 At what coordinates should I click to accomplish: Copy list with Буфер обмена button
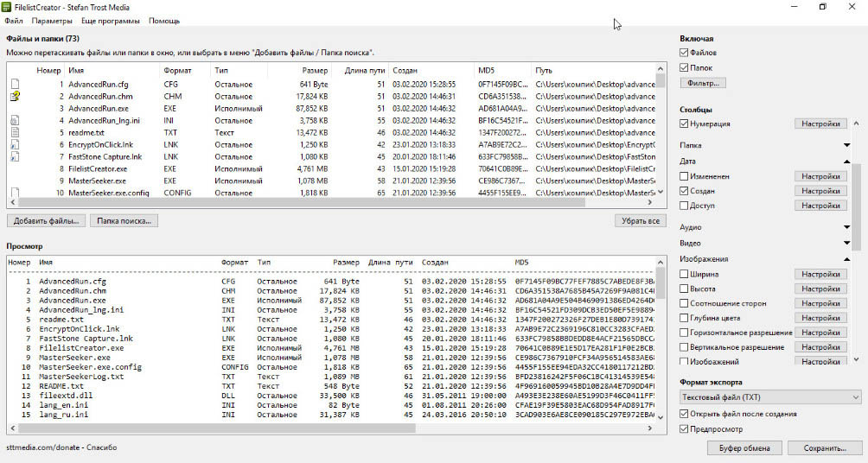(x=744, y=448)
